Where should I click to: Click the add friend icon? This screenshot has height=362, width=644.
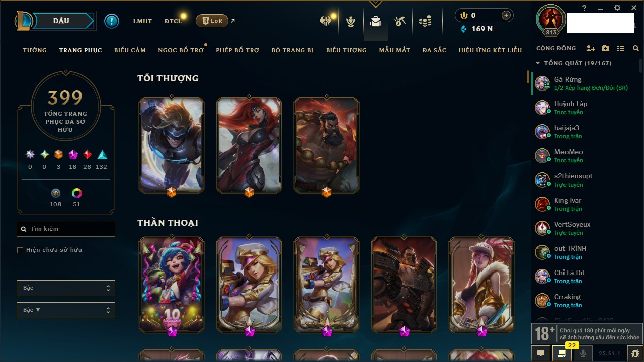pos(591,49)
